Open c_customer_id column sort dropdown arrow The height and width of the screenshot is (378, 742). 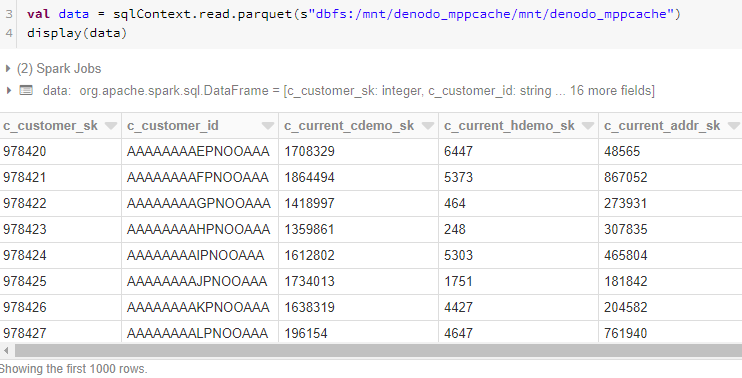pyautogui.click(x=268, y=126)
